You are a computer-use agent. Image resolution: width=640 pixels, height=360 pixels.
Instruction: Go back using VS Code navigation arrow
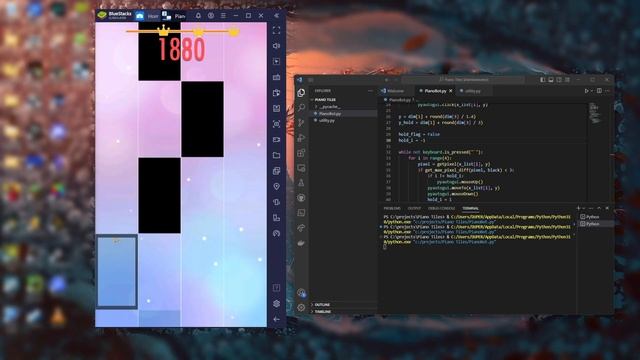click(387, 80)
